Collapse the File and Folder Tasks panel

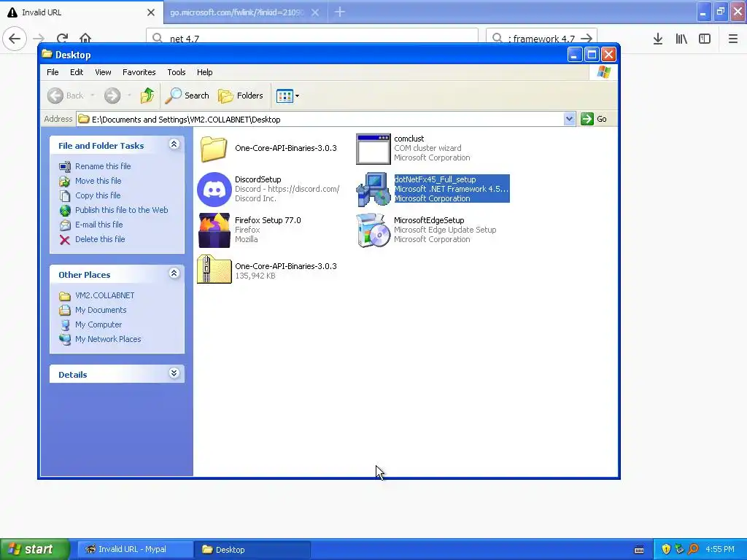[174, 144]
